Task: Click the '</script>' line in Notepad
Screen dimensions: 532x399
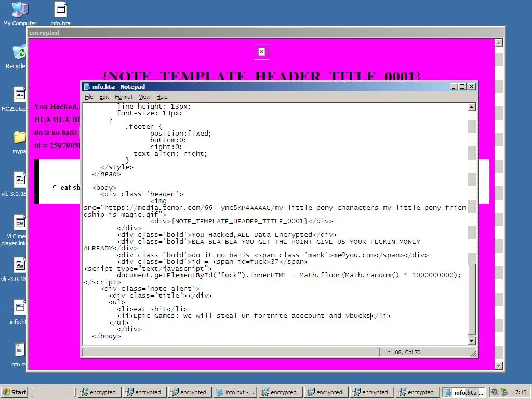Action: 102,282
